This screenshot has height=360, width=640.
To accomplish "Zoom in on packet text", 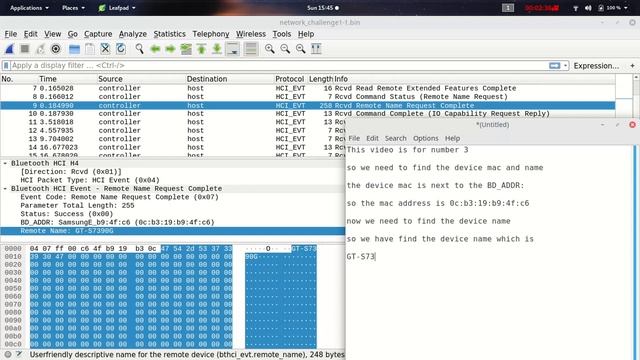I will point(270,49).
